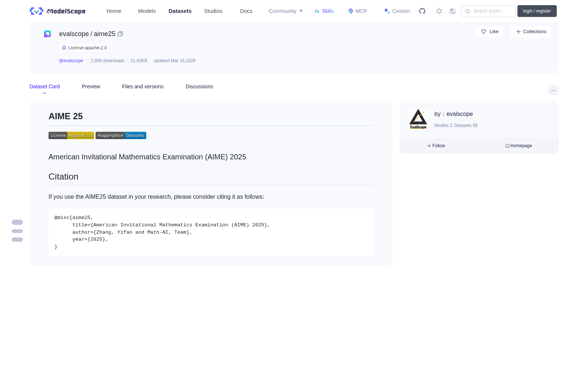The width and height of the screenshot is (588, 368).
Task: Open the Skills link
Action: pos(325,11)
